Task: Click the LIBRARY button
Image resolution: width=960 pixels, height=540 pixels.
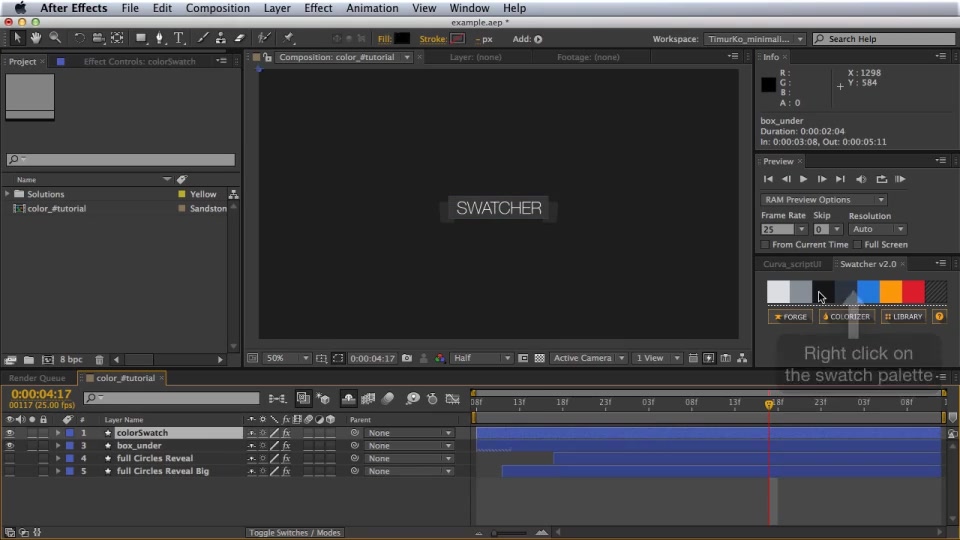Action: click(x=904, y=317)
